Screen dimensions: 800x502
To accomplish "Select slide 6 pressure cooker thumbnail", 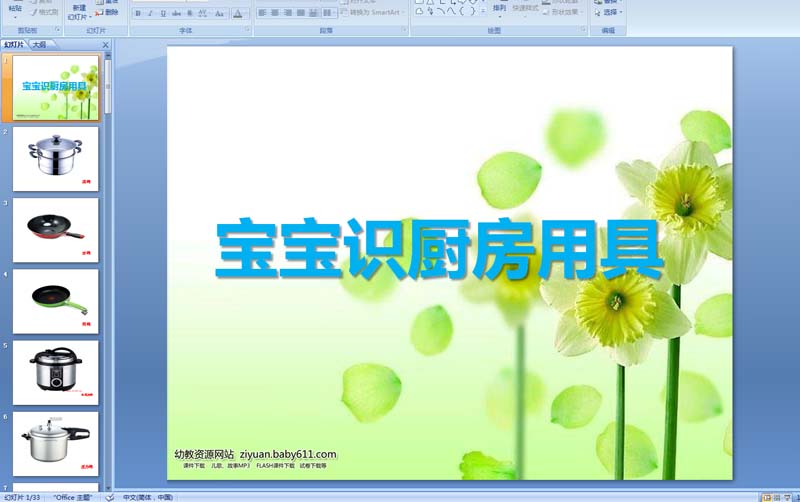I will [56, 444].
